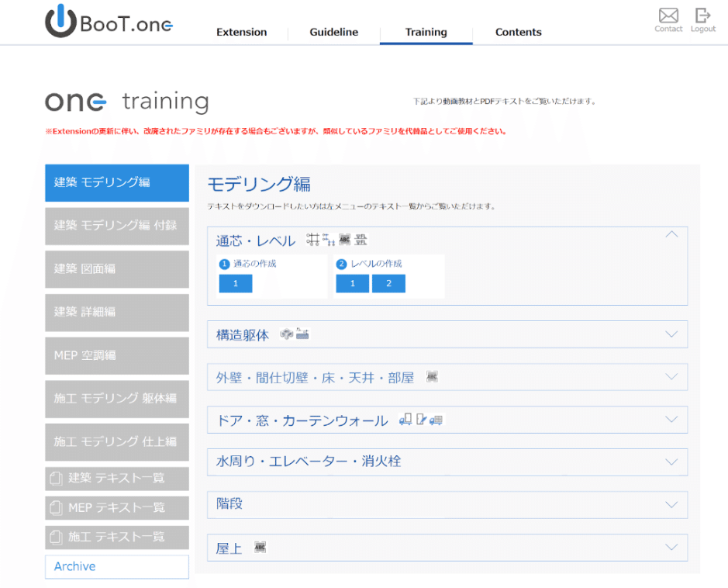Collapse the 通芯・レベル section
728x588 pixels.
(671, 233)
